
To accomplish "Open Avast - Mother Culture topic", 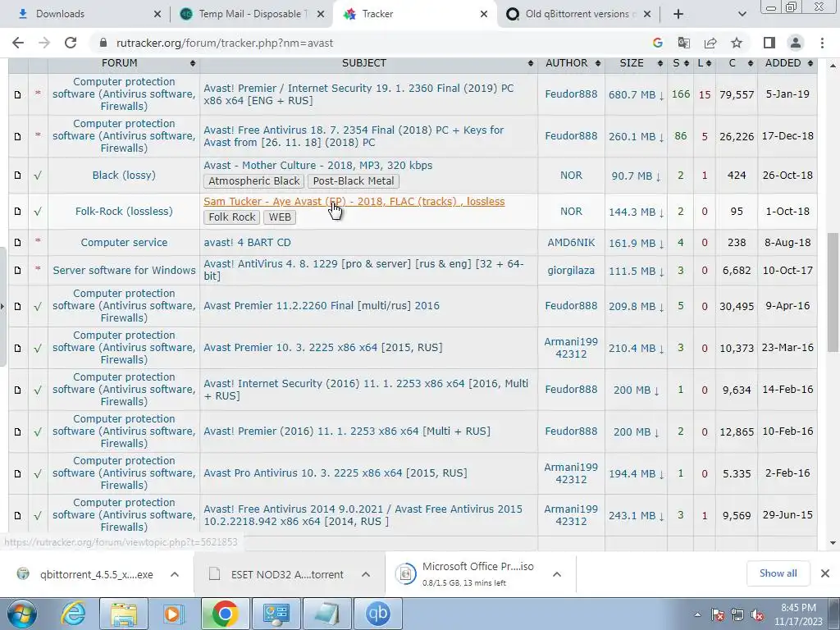I will tap(317, 166).
